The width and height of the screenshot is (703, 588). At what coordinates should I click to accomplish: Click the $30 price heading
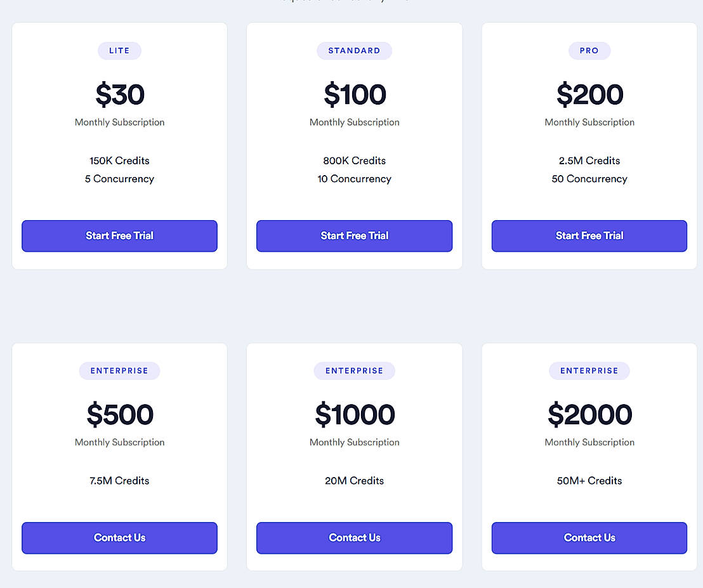pyautogui.click(x=120, y=95)
